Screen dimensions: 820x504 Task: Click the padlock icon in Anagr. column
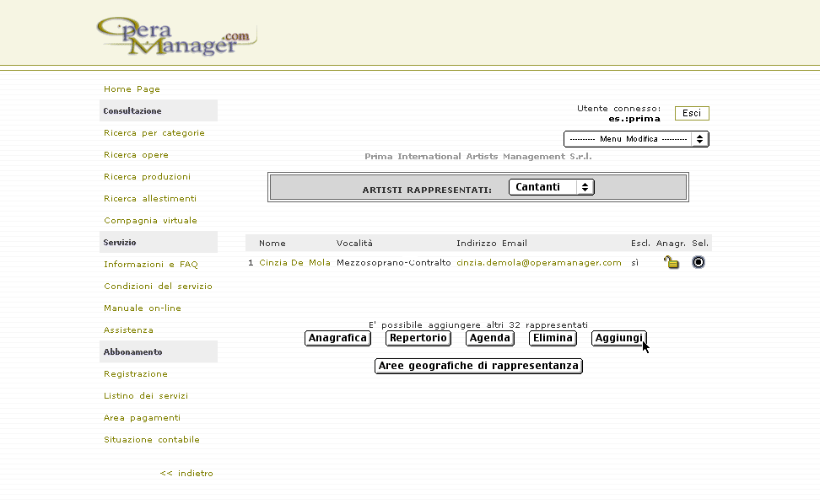coord(671,262)
